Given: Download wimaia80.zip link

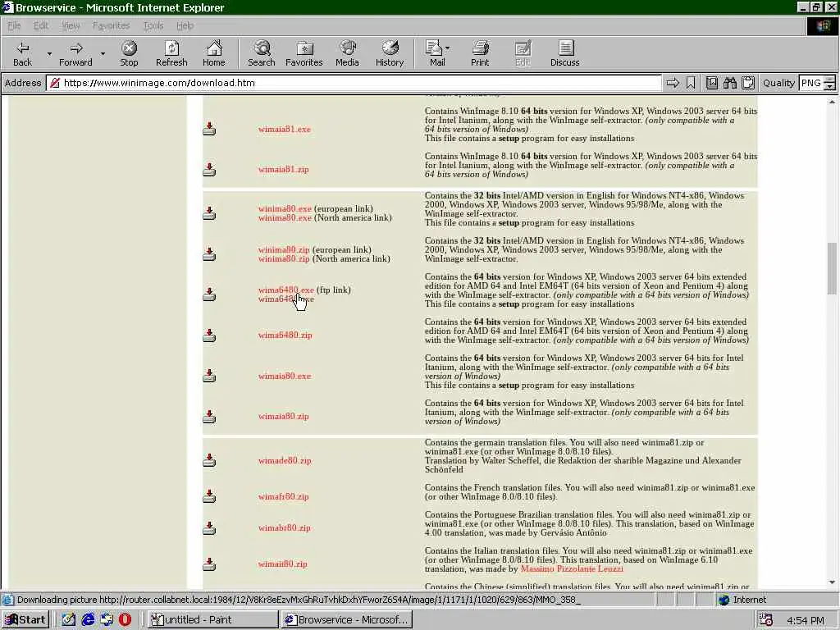Looking at the screenshot, I should coord(283,416).
